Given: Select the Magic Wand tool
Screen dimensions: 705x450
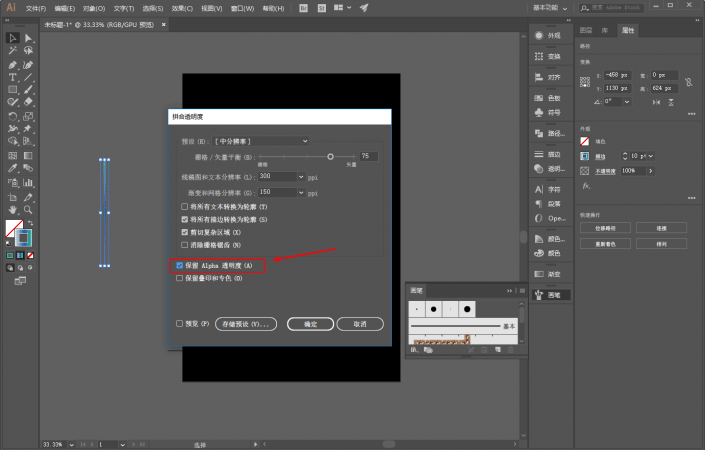Looking at the screenshot, I should pyautogui.click(x=13, y=50).
